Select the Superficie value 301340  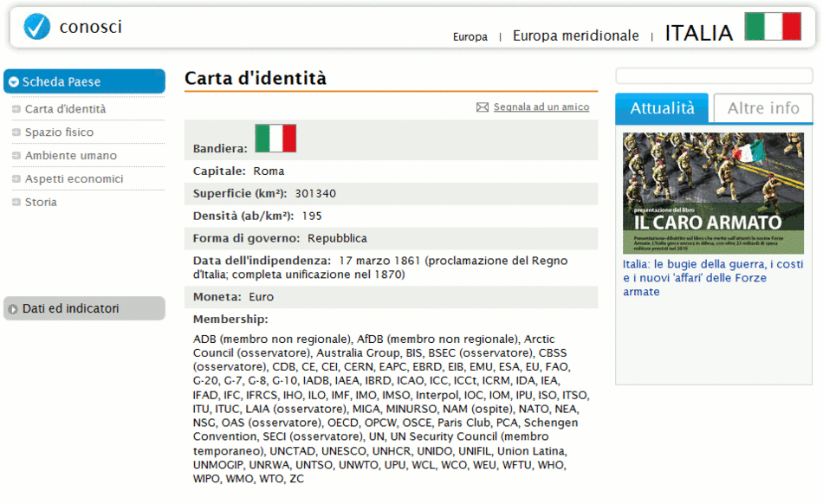(x=315, y=193)
